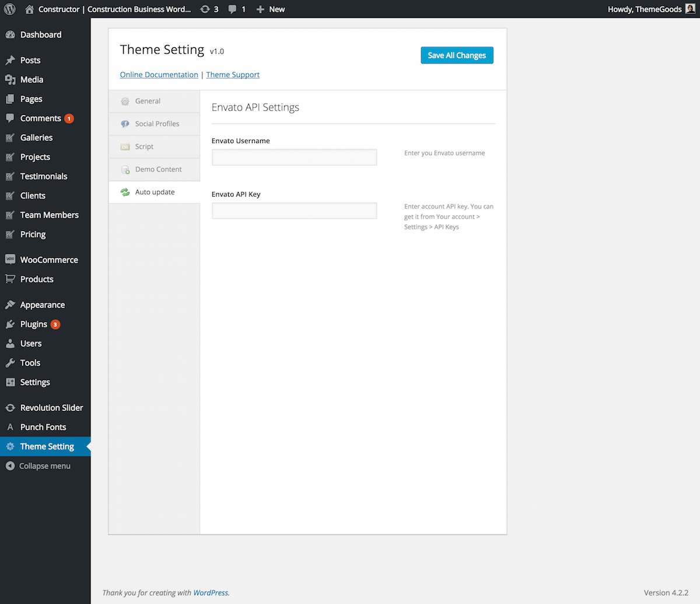Switch to the Social Profiles tab

[x=156, y=124]
